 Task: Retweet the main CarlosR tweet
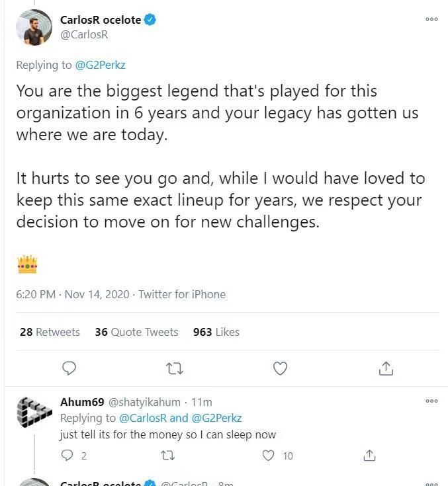tap(175, 369)
